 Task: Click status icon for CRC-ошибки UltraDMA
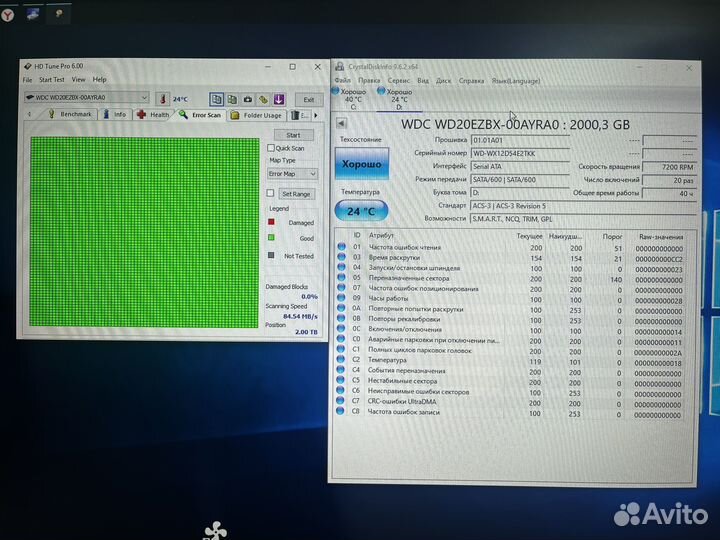click(x=340, y=400)
